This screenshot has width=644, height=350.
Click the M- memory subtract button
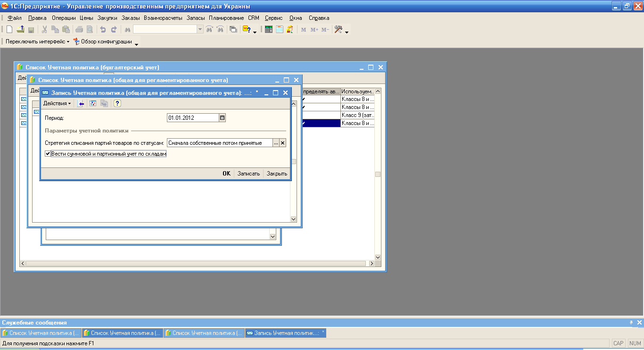click(325, 29)
